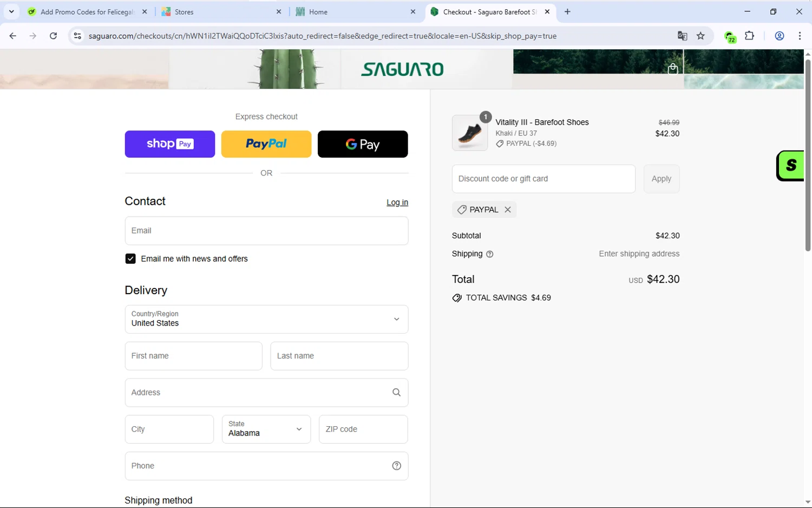This screenshot has width=812, height=508.
Task: Click the TOTAL SAVINGS $4.69 text
Action: coord(508,298)
